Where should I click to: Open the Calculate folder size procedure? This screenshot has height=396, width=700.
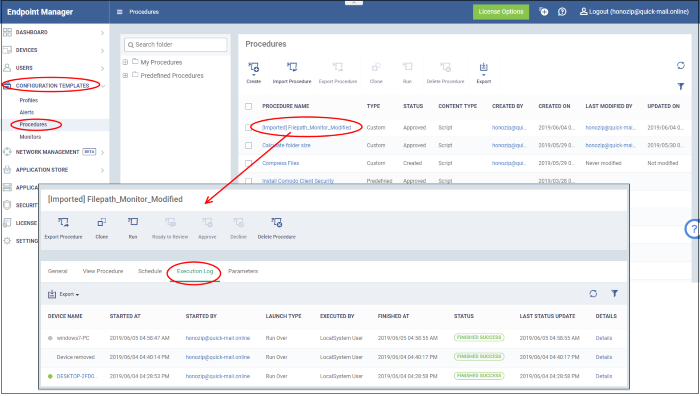coord(286,146)
